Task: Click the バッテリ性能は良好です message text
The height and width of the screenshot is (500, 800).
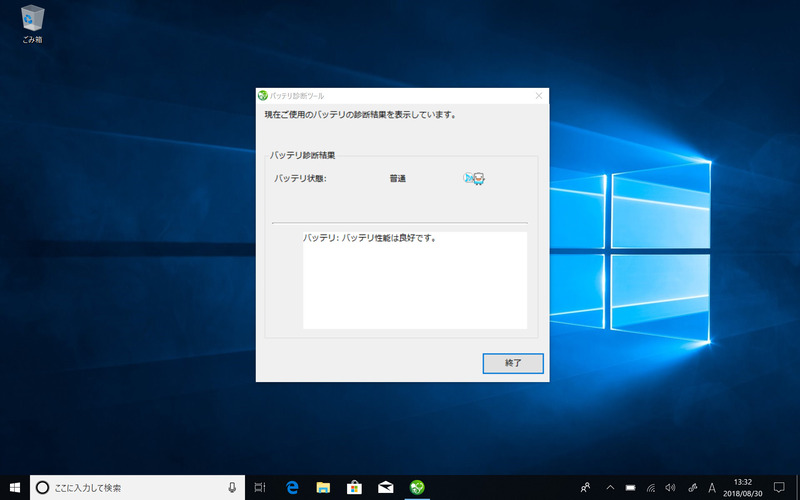Action: [x=389, y=238]
